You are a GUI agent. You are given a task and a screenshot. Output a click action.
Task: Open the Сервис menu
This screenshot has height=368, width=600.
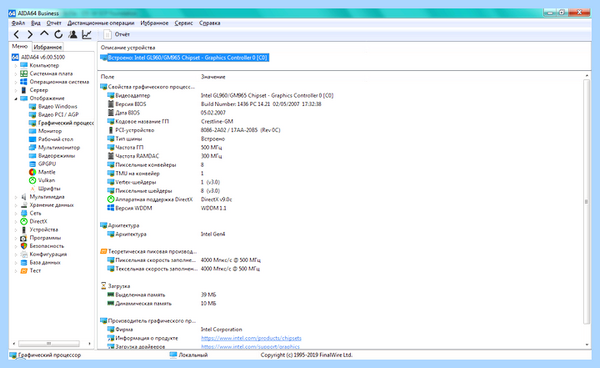click(x=184, y=23)
